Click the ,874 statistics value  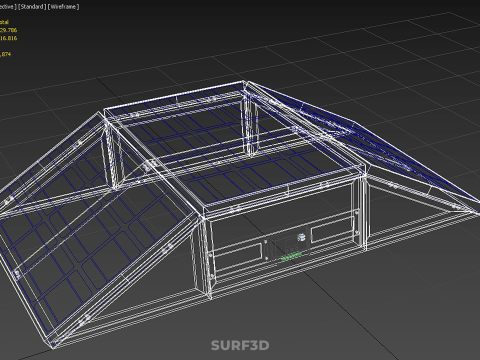coord(6,54)
